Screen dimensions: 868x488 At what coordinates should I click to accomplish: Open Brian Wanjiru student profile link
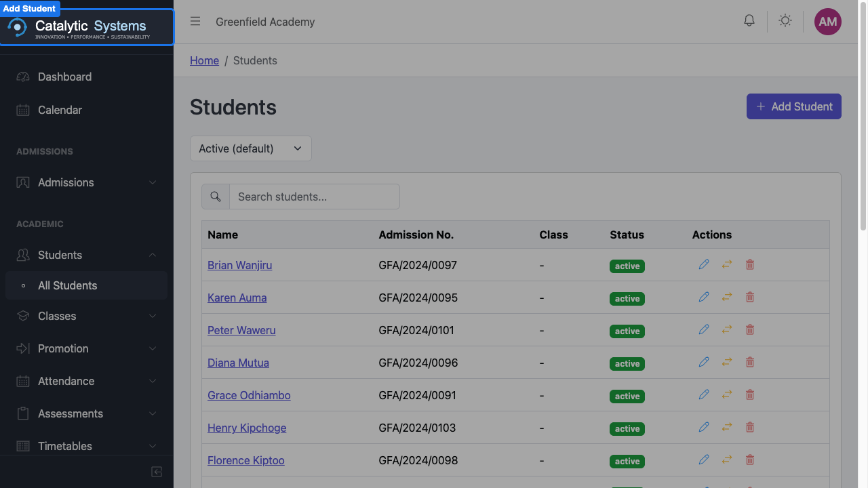pyautogui.click(x=239, y=265)
